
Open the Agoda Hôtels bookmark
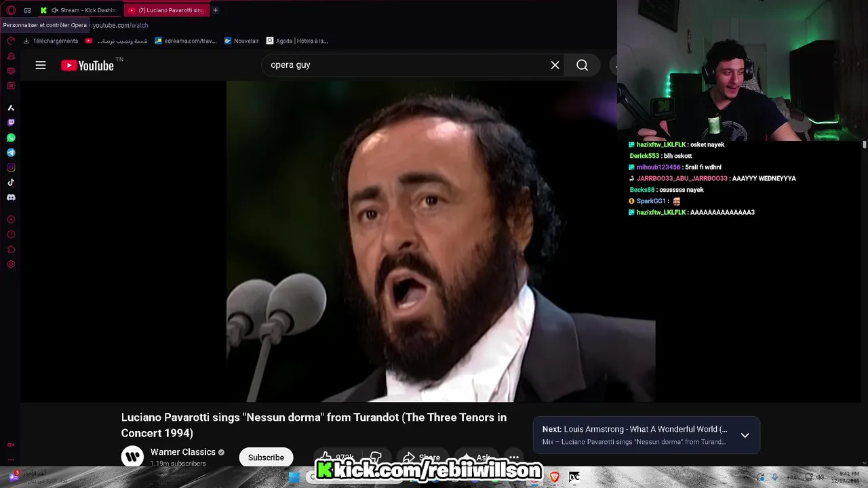click(297, 41)
